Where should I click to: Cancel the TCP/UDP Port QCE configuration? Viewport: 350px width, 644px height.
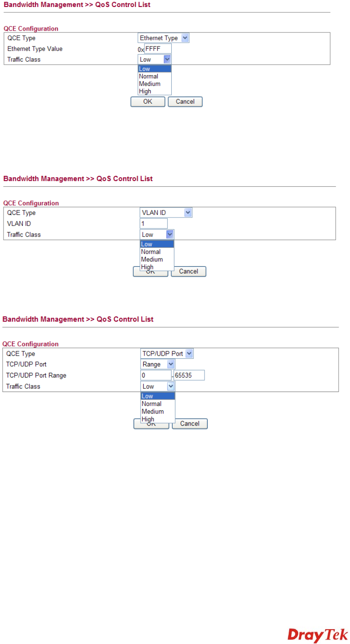189,423
